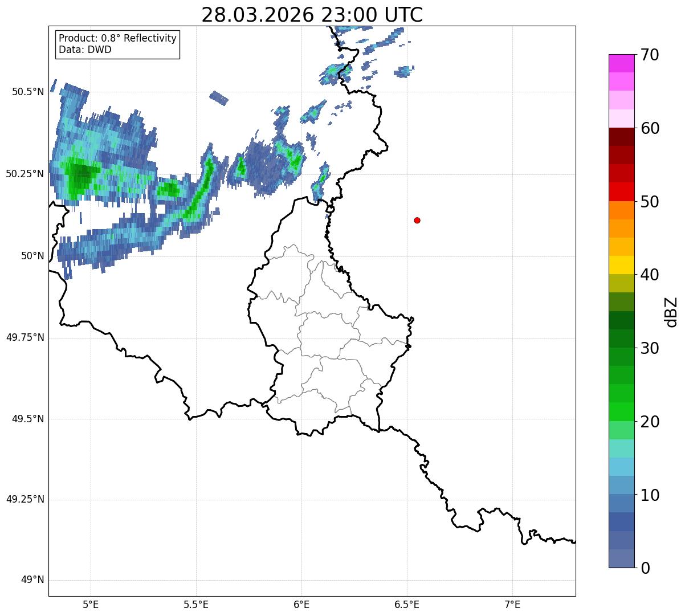Viewport: 685px width, 616px height.
Task: Click the 5°E longitude label
Action: (x=91, y=604)
